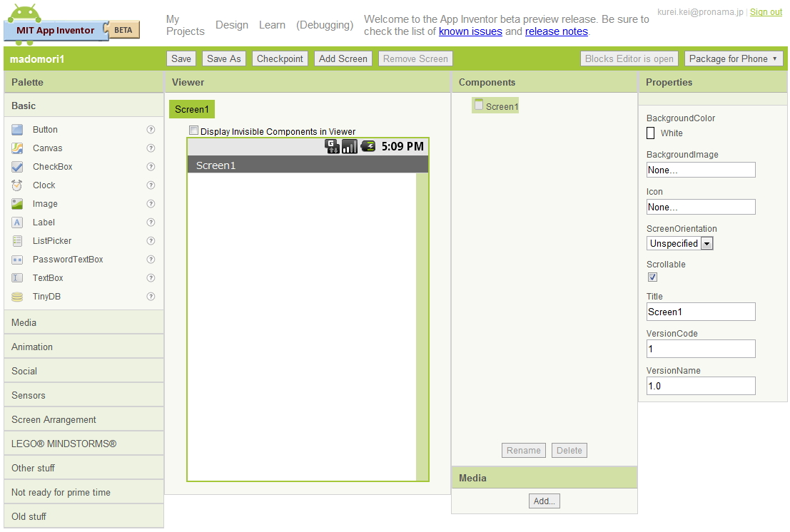The image size is (790, 532).
Task: Sign out of the account
Action: pos(766,12)
